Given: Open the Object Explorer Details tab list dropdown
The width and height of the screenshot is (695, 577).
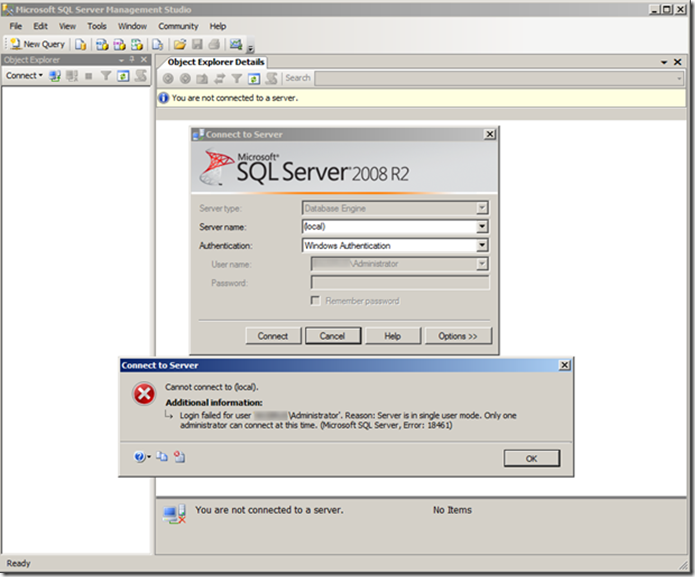Looking at the screenshot, I should click(x=664, y=62).
